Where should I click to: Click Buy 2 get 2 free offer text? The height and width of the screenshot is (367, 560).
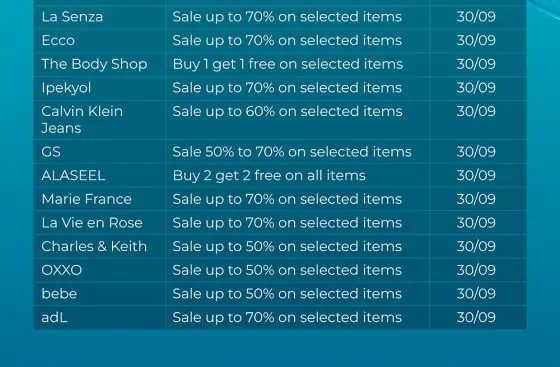pos(269,176)
